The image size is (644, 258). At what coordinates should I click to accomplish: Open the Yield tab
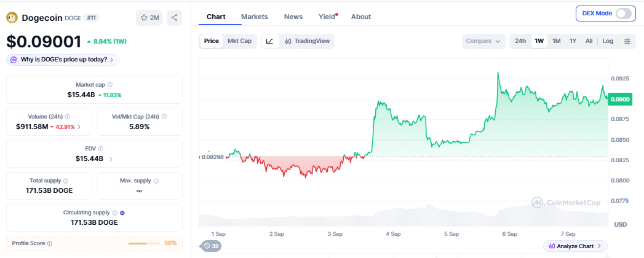pos(327,17)
